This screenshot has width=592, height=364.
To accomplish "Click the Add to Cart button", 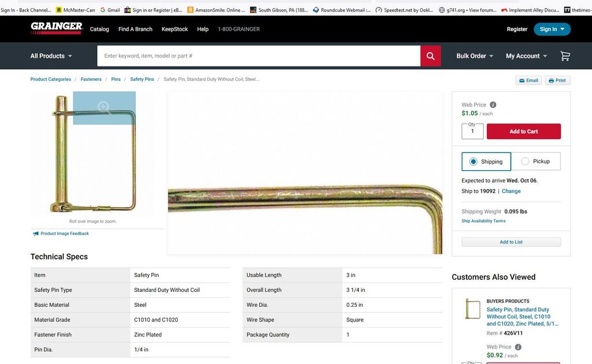I will pos(524,131).
